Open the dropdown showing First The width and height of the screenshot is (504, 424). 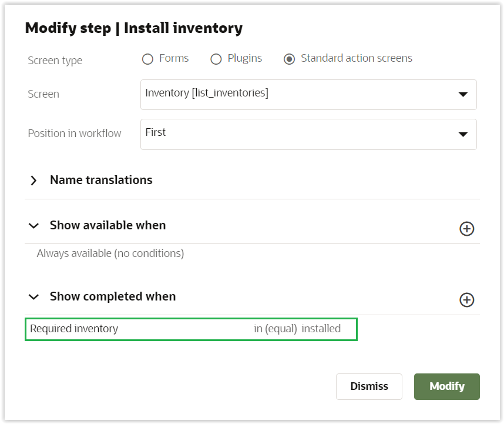[x=300, y=133]
